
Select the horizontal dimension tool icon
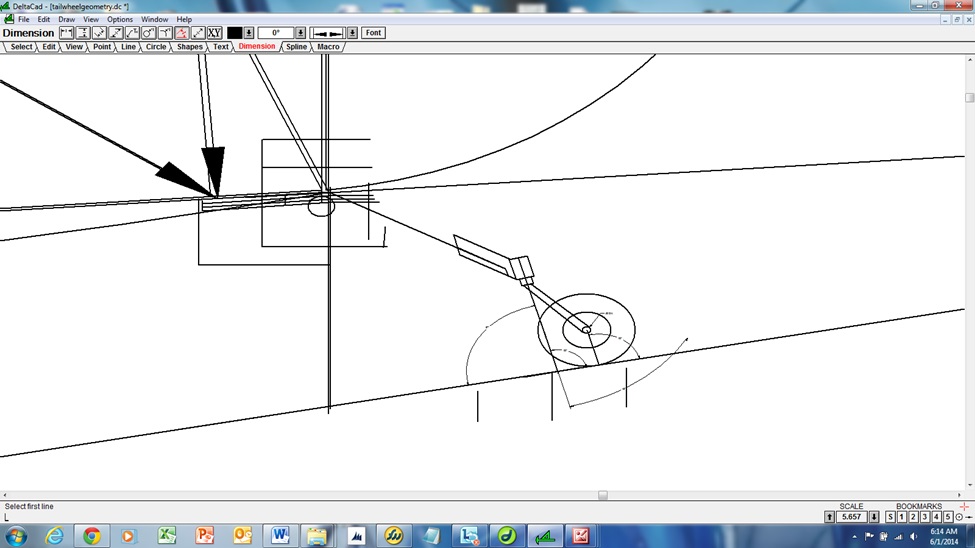coord(66,33)
